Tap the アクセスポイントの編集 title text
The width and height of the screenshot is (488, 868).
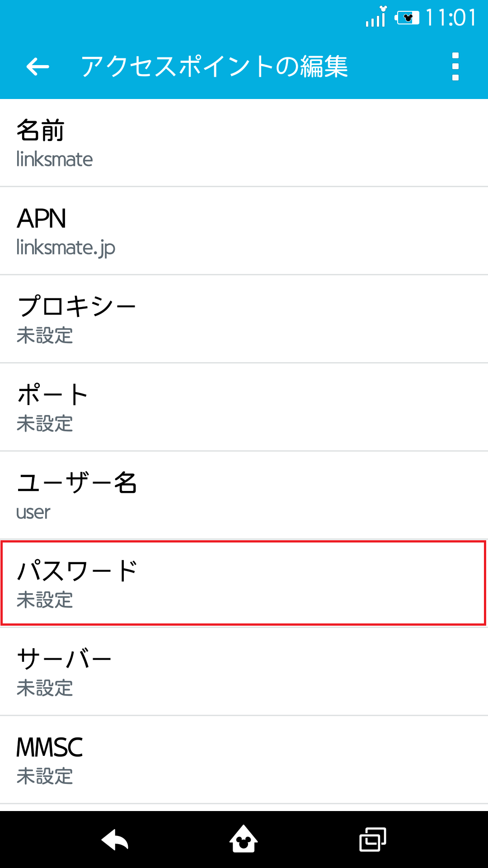click(216, 67)
